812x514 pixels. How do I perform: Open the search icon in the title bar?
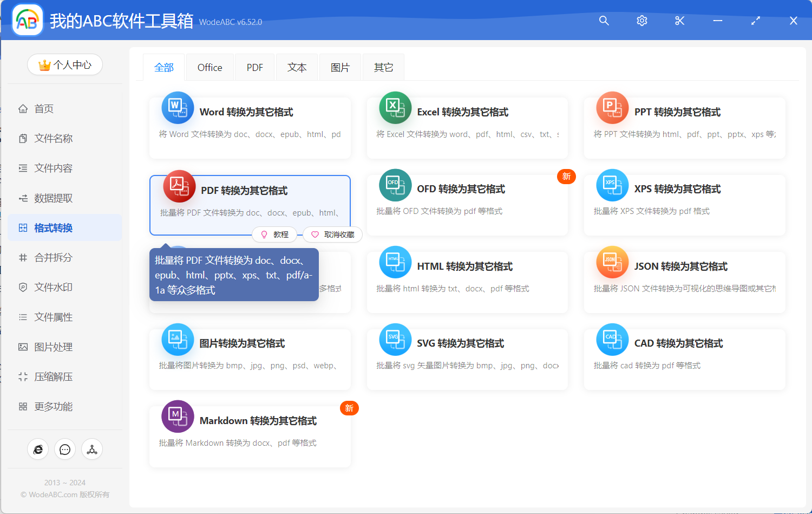point(604,21)
